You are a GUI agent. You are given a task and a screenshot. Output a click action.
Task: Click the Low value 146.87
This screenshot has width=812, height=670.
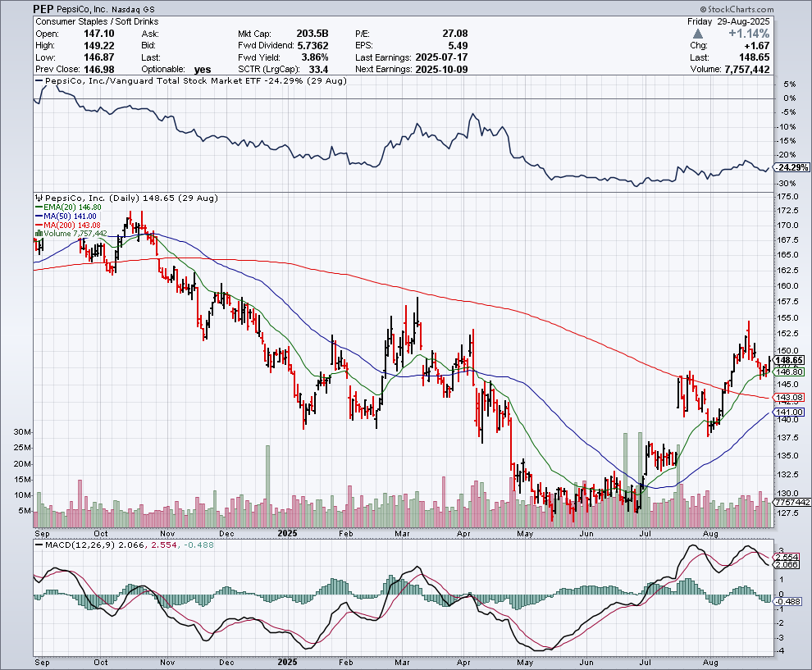(99, 57)
